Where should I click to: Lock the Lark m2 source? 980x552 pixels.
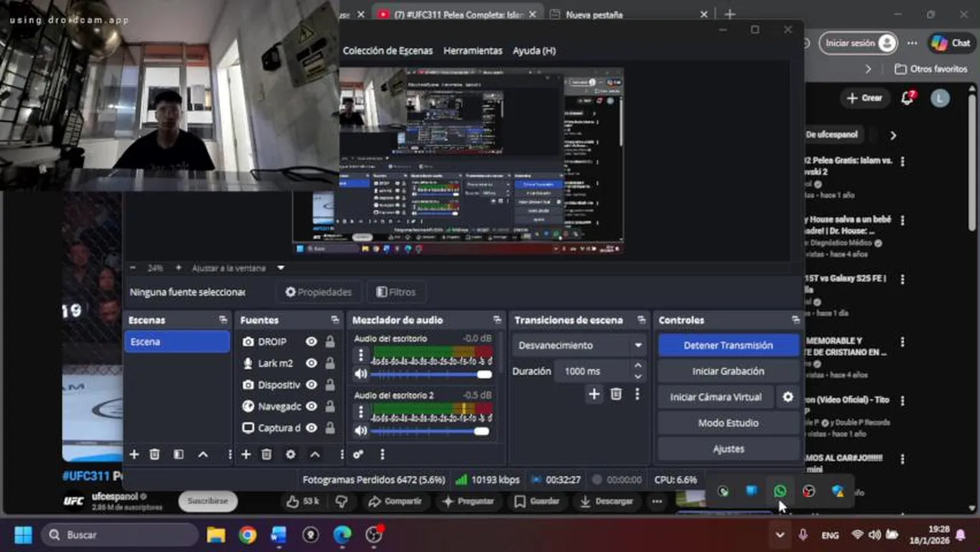(x=331, y=363)
